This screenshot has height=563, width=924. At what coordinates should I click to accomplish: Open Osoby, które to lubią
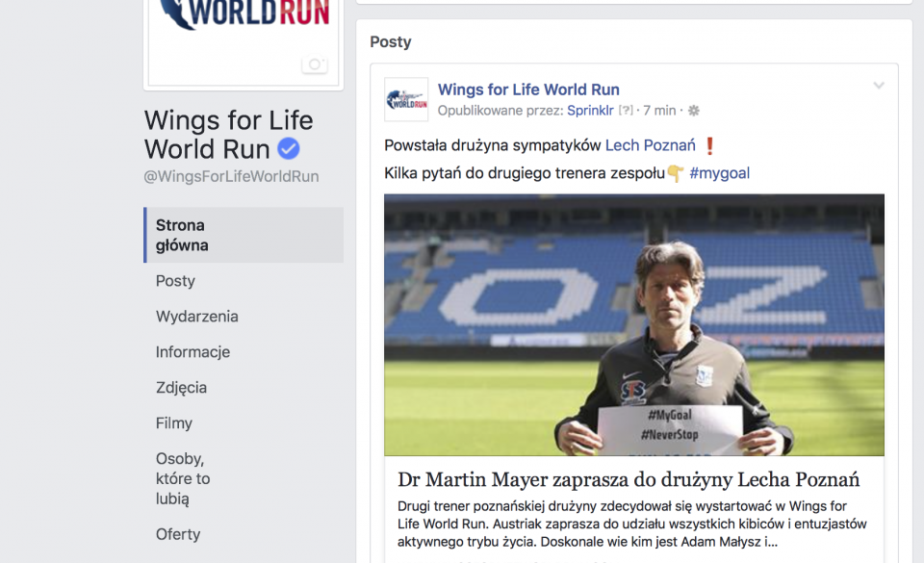coord(183,478)
